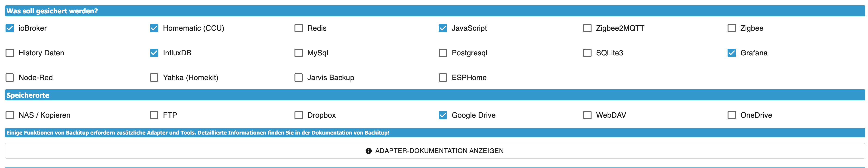
Task: Enable SQLite3 backup checkbox
Action: pos(587,53)
